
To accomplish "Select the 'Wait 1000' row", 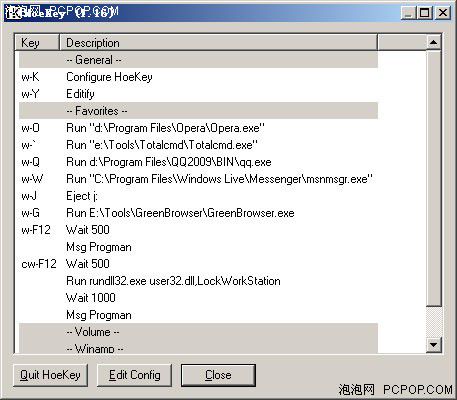I will tap(198, 298).
